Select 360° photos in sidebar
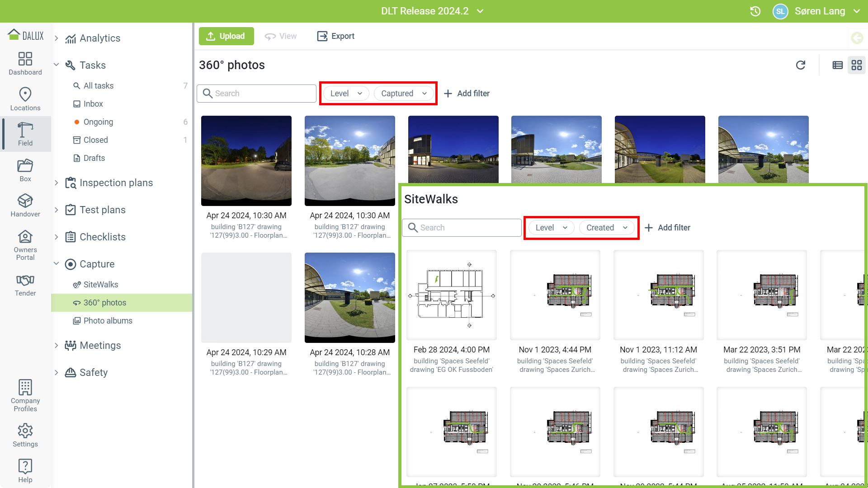Image resolution: width=868 pixels, height=488 pixels. (122, 303)
